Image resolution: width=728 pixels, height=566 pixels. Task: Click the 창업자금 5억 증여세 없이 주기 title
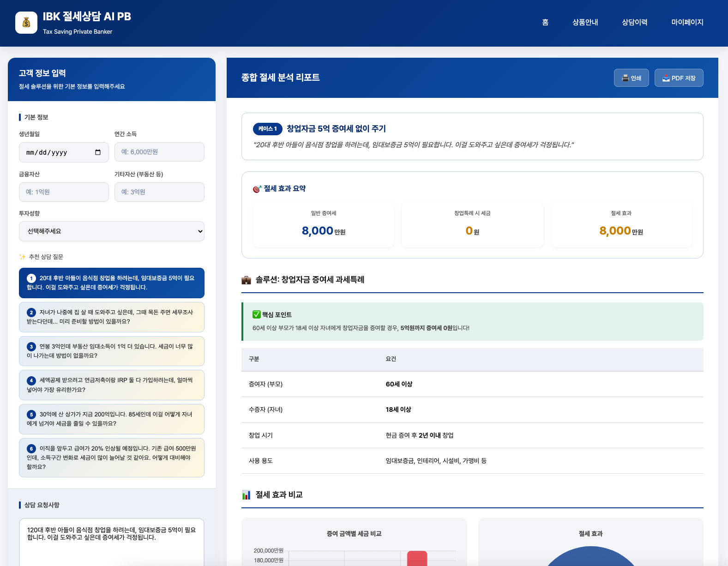pos(337,129)
